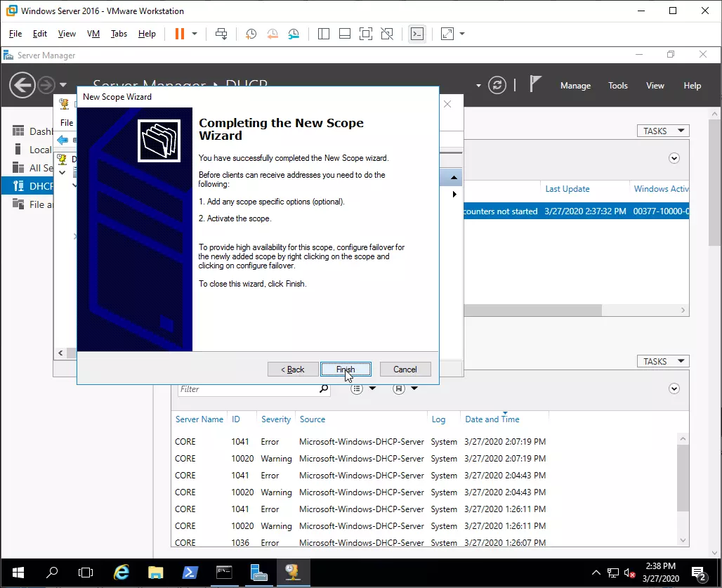Open the File menu in DHCP console
Viewport: 722px width, 588px height.
pyautogui.click(x=67, y=122)
